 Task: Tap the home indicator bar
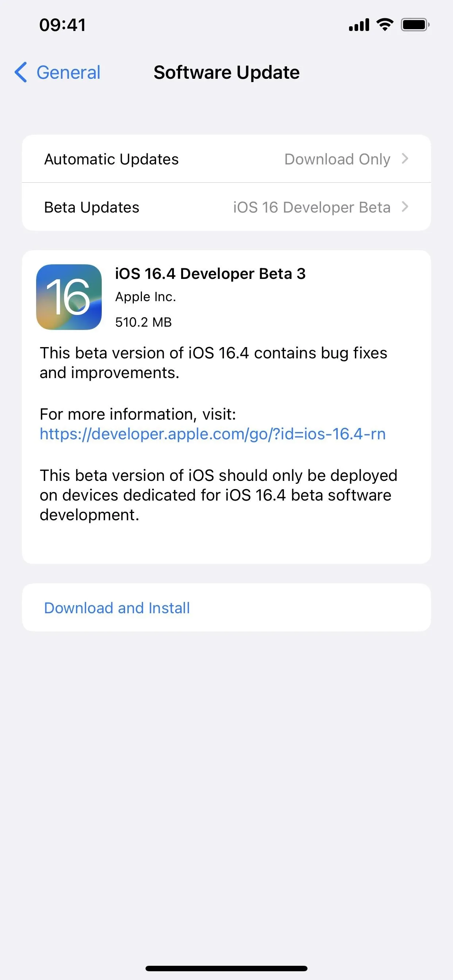[226, 968]
